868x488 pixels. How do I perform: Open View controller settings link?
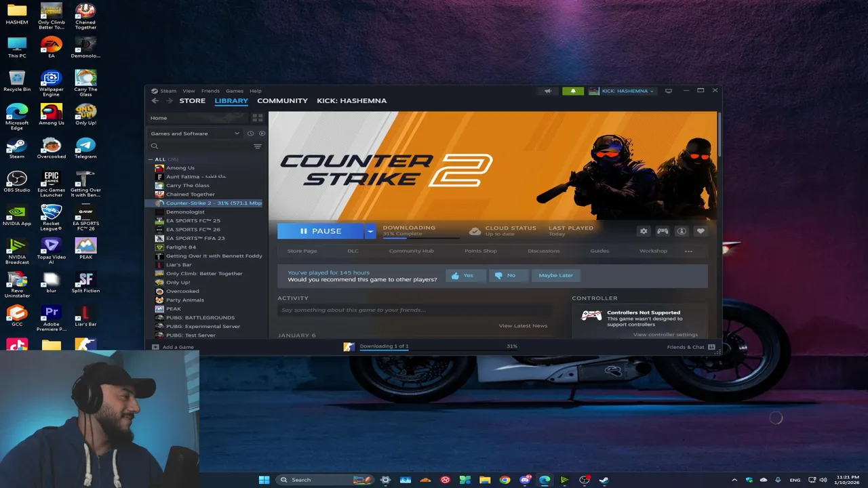click(x=665, y=335)
